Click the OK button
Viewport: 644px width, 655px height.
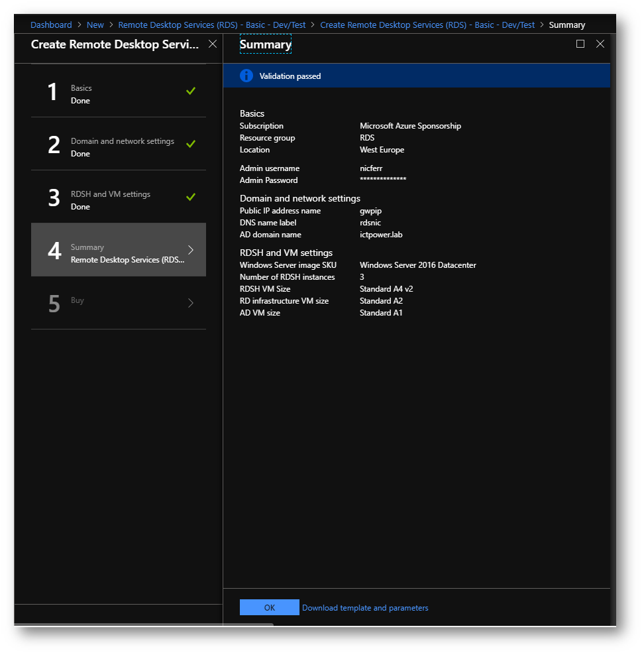[269, 607]
